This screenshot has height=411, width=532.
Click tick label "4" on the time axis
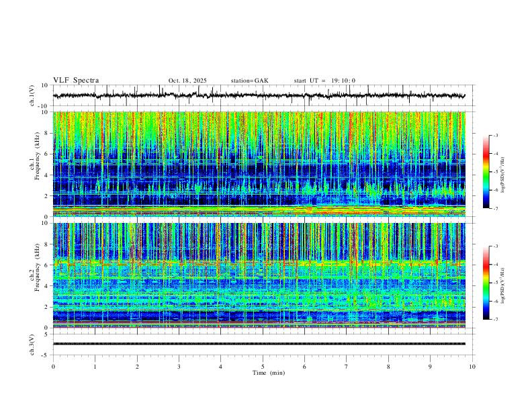[x=221, y=367]
